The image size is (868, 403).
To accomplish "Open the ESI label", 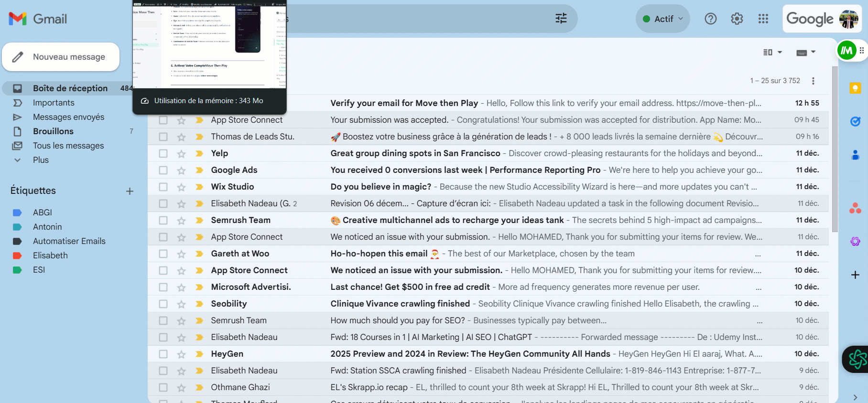I will (39, 270).
